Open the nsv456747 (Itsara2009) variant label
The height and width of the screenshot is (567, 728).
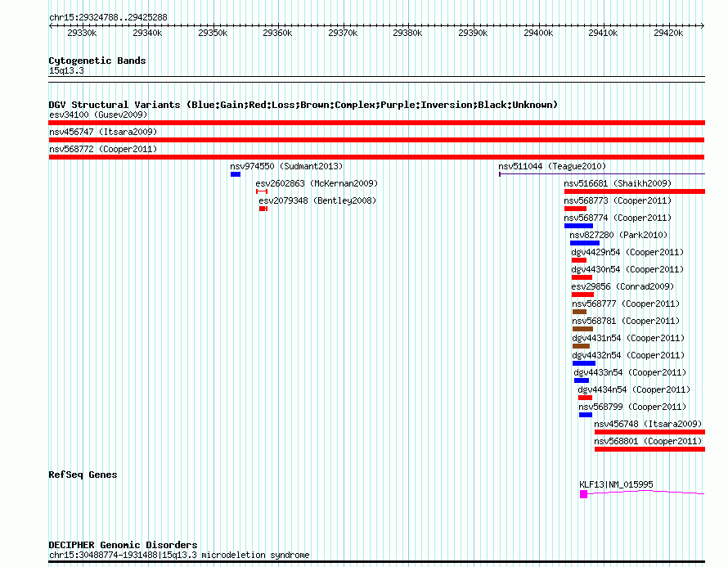tap(103, 132)
